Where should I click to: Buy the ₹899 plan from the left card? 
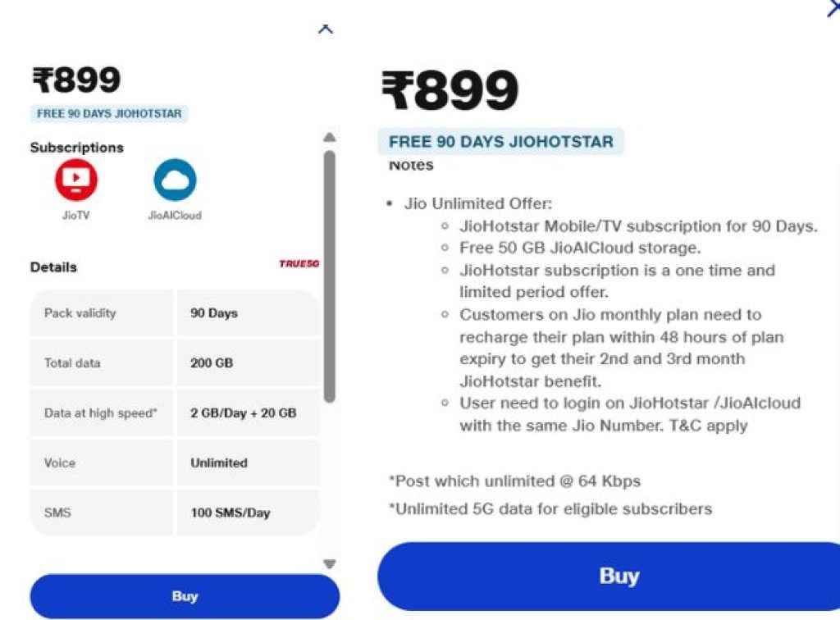(185, 596)
